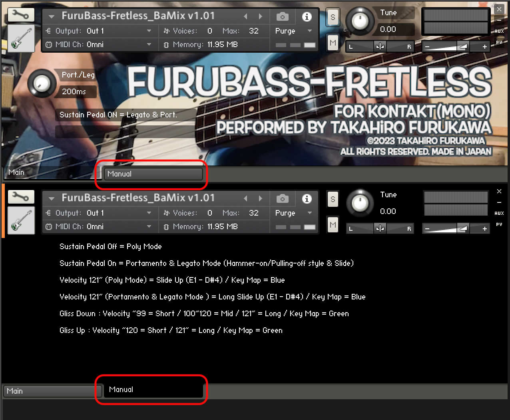The height and width of the screenshot is (420, 510).
Task: Decrease volume with lower minus button
Action: pos(427,229)
